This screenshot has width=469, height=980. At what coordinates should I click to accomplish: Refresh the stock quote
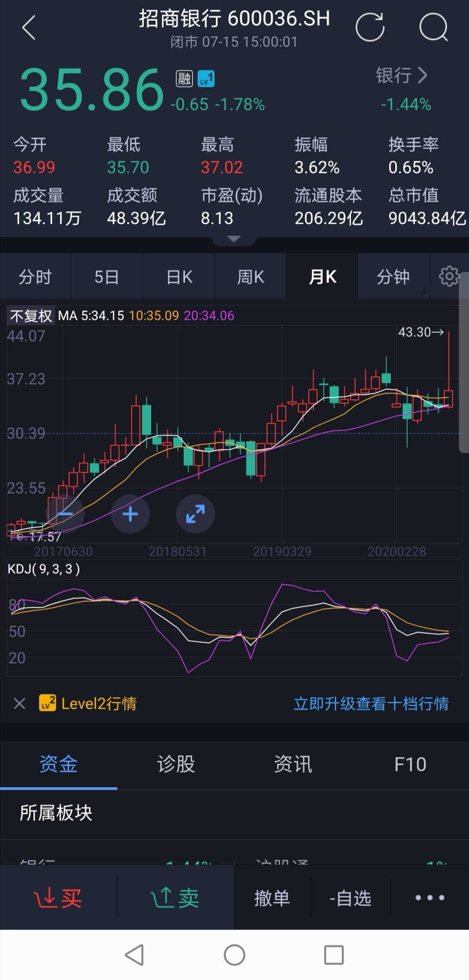tap(370, 27)
